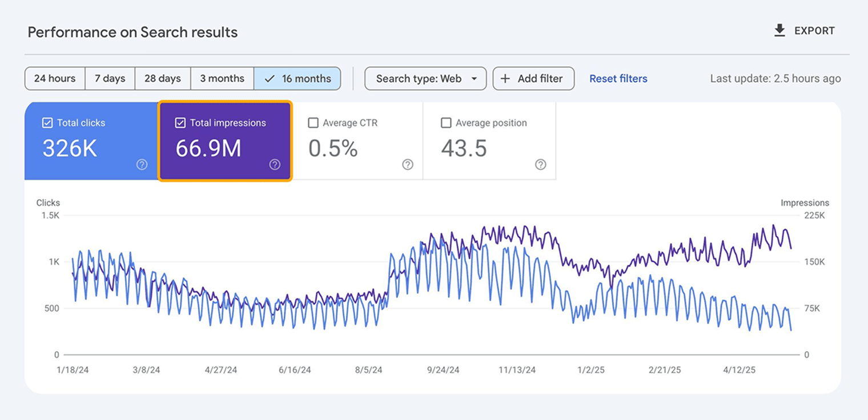Switch to the 7 days tab

coord(110,78)
